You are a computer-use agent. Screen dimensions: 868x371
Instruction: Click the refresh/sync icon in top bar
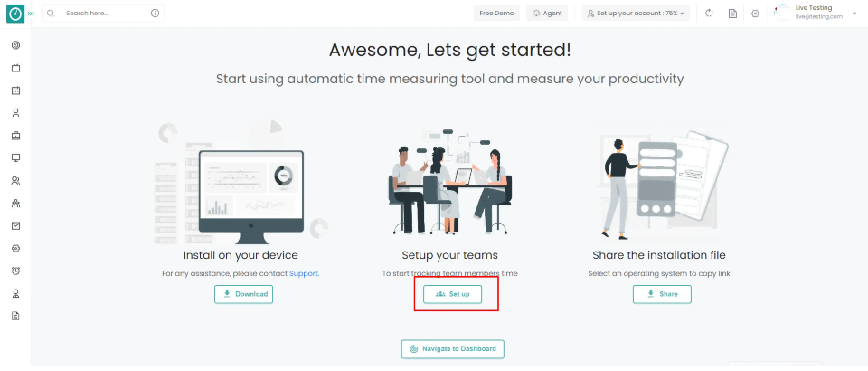pos(709,12)
